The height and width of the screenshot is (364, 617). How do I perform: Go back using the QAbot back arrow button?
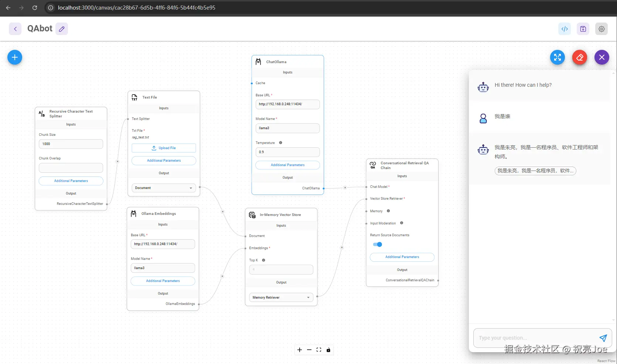click(x=15, y=29)
